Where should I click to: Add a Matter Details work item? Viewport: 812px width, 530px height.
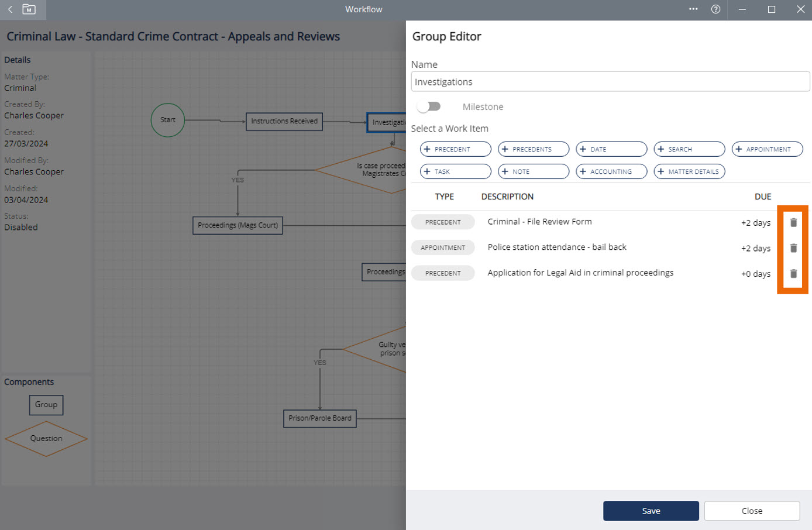(689, 171)
